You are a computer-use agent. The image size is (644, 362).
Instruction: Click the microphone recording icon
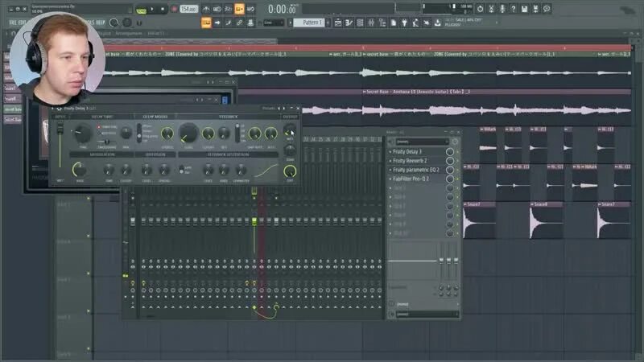coord(502,9)
